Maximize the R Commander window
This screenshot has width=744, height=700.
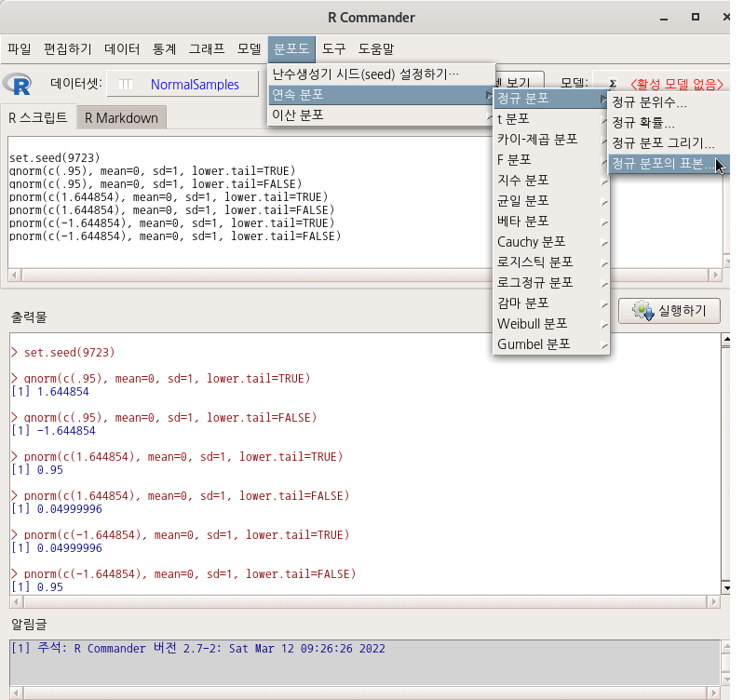tap(696, 17)
